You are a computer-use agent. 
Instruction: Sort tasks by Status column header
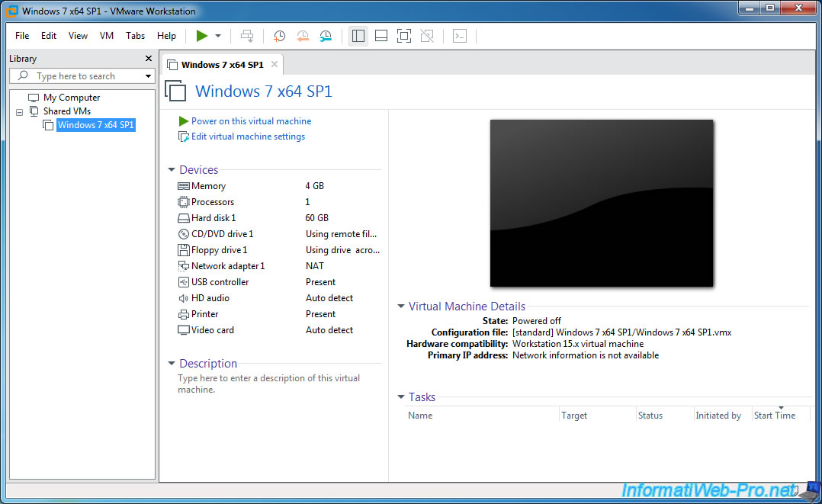pos(650,416)
